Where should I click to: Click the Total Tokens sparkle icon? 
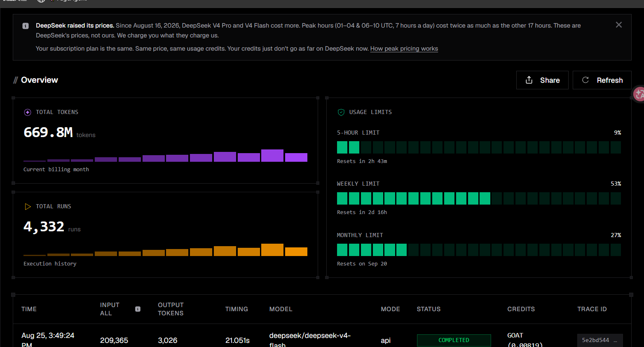[x=28, y=112]
